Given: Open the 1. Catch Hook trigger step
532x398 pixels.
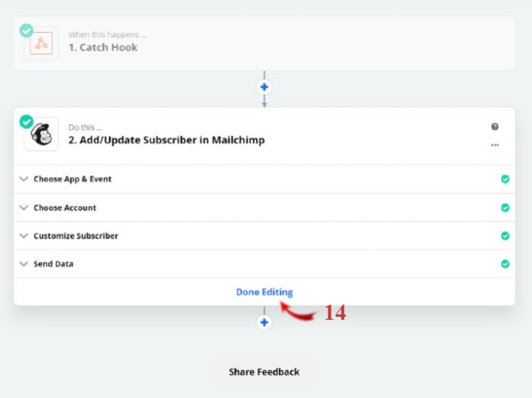Looking at the screenshot, I should click(264, 43).
